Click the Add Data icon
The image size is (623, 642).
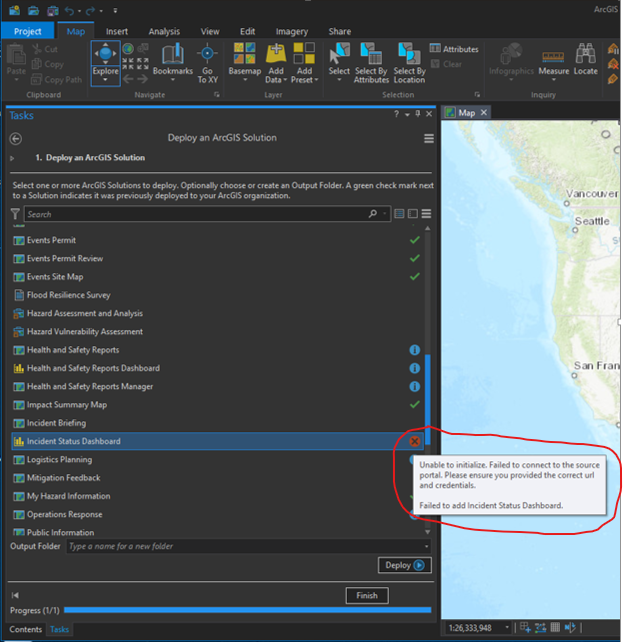[276, 54]
